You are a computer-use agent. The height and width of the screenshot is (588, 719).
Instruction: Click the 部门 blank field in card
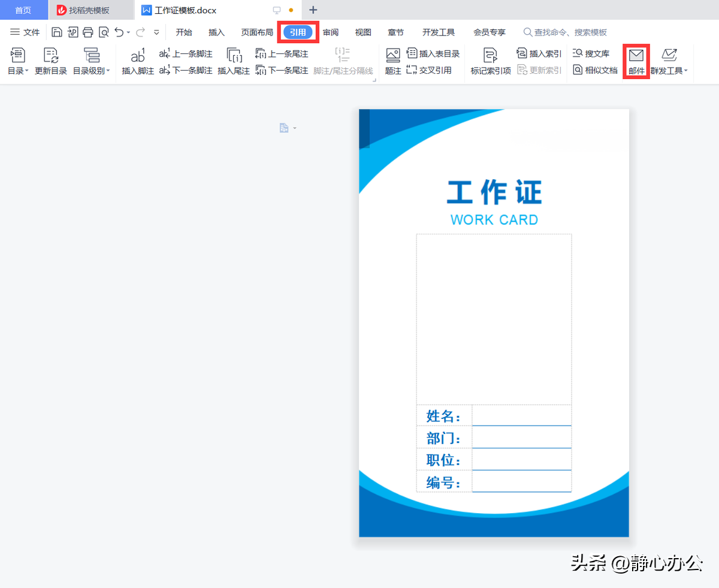(x=522, y=438)
